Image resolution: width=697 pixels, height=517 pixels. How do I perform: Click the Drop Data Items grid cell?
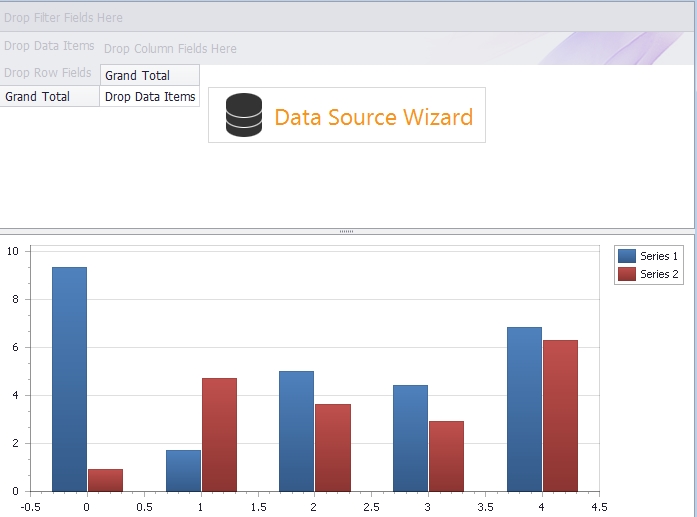(x=150, y=96)
